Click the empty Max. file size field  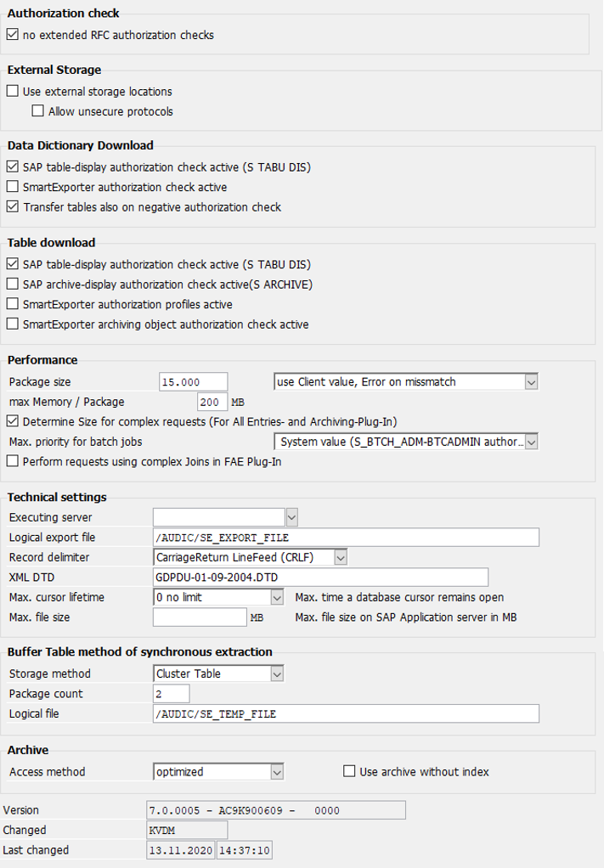200,617
